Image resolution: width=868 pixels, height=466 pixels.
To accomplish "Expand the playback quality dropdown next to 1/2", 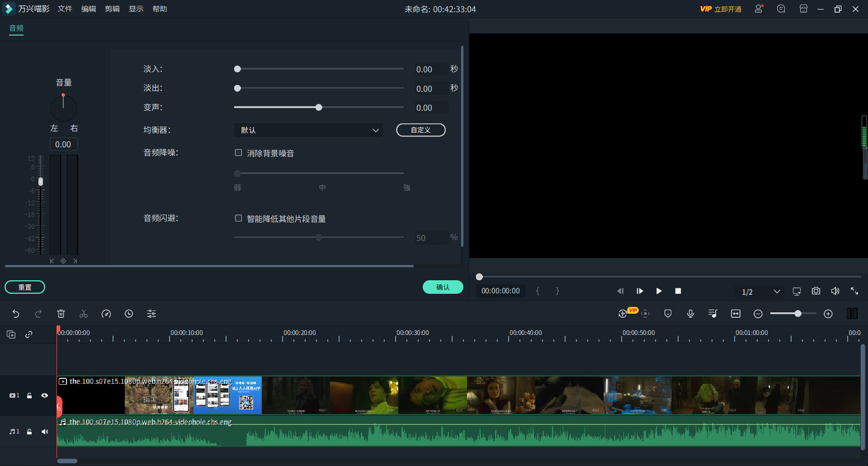I will tap(777, 292).
